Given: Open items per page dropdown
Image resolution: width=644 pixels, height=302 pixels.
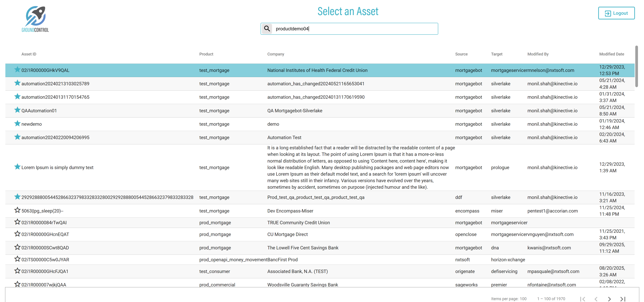Looking at the screenshot, I should pos(523,299).
